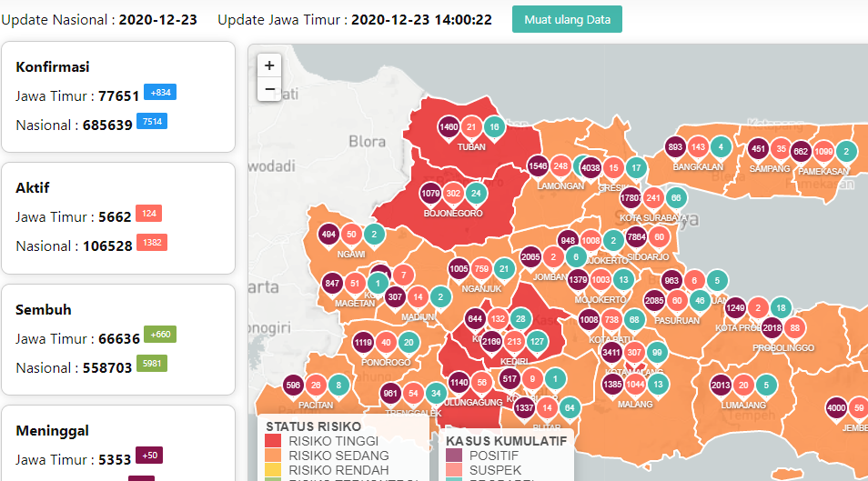Open Ngawi positive marker 494

(x=328, y=235)
